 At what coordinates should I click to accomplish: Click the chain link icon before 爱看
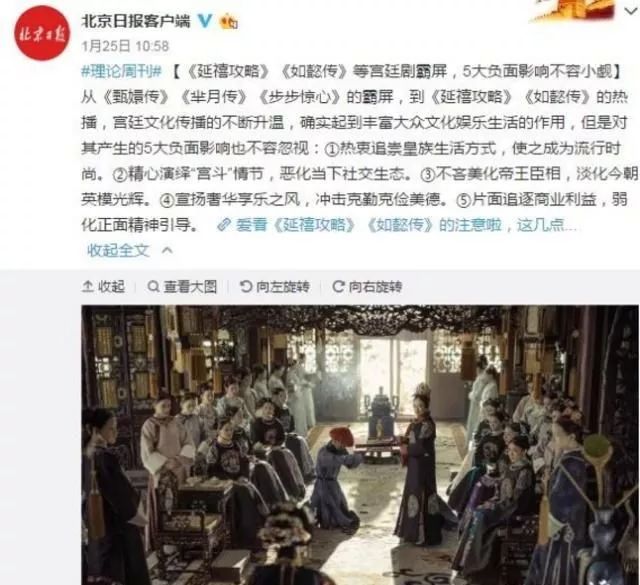click(224, 225)
